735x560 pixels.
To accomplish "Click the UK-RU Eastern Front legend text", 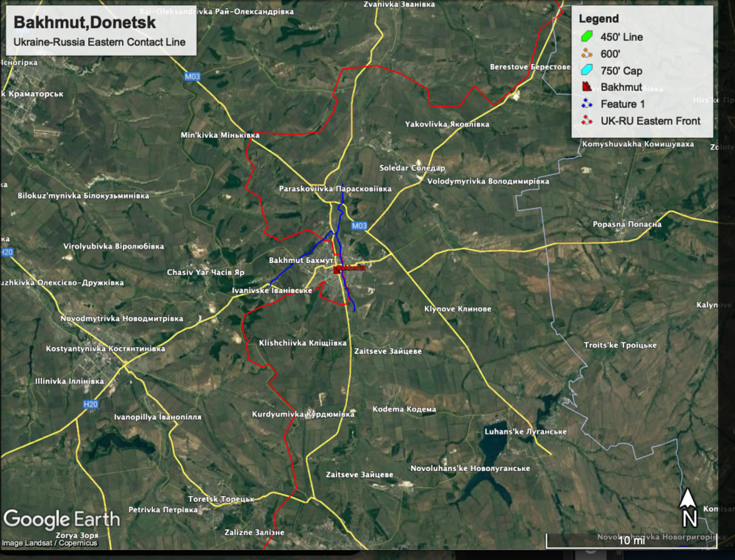I will (x=650, y=121).
